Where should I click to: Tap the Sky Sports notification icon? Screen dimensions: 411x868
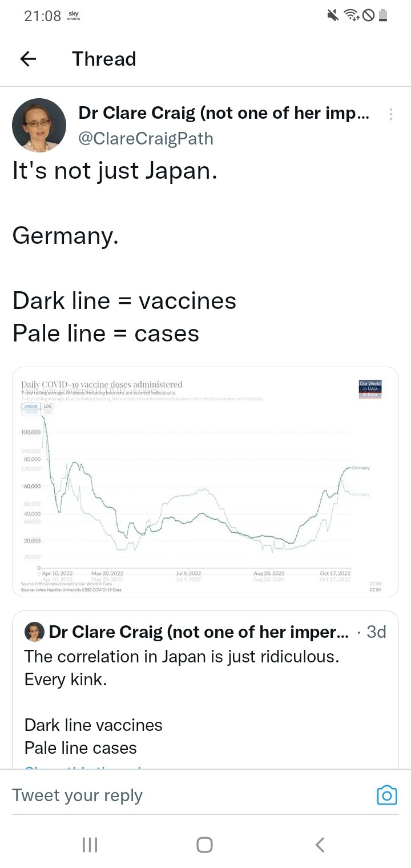(x=73, y=15)
